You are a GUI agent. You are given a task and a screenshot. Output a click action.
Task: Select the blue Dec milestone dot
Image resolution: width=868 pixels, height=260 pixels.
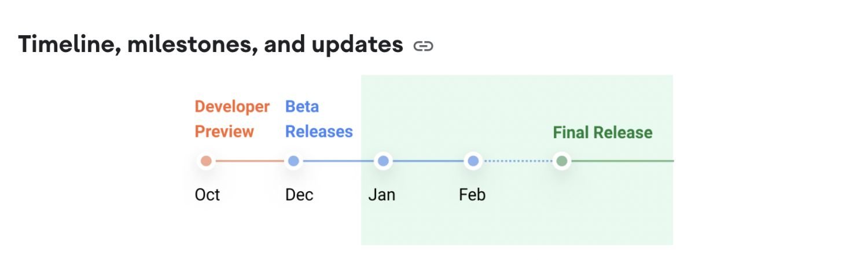293,161
